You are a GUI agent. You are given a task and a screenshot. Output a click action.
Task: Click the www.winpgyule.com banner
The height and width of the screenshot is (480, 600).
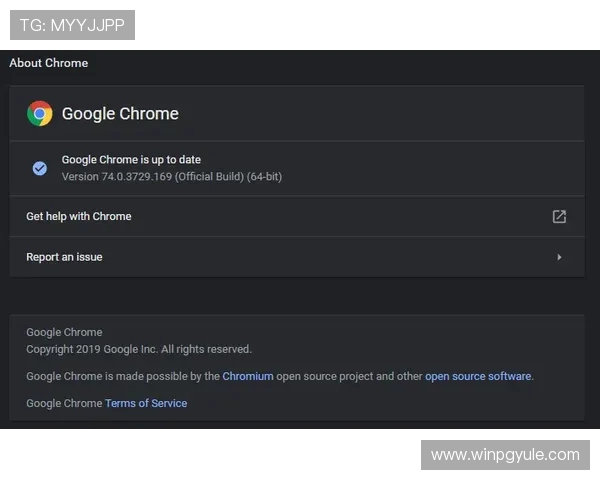tap(504, 455)
